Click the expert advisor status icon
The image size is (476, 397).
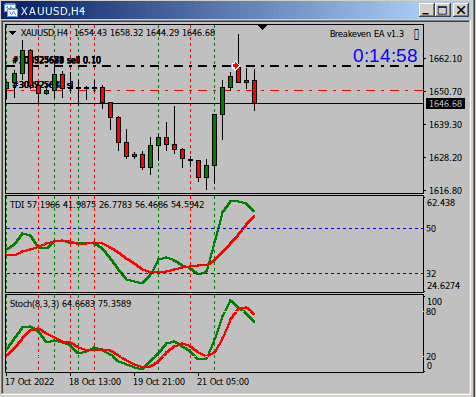click(416, 34)
